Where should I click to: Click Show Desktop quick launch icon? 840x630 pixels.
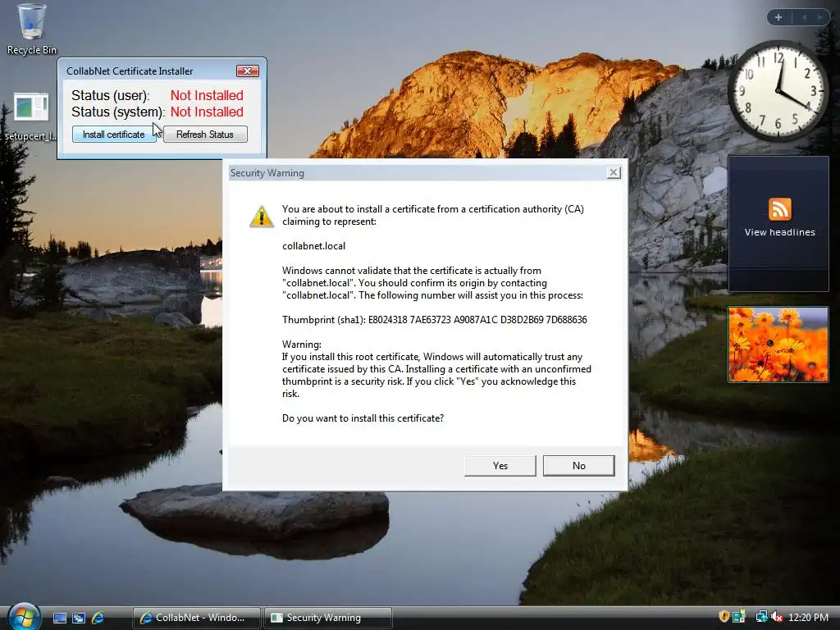(60, 618)
